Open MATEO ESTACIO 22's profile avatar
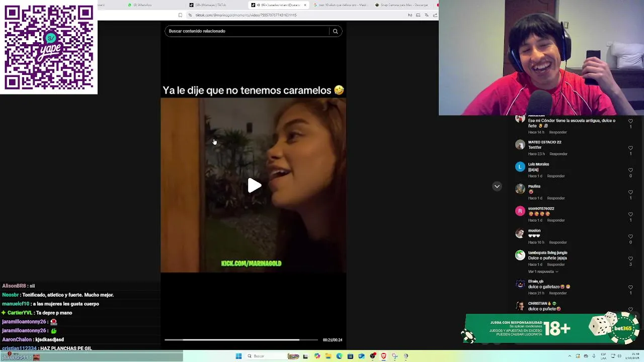This screenshot has width=644, height=362. pyautogui.click(x=520, y=145)
